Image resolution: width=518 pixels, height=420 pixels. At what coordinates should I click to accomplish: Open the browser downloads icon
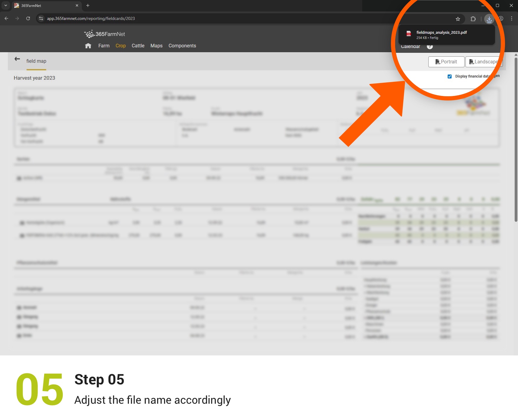(489, 19)
